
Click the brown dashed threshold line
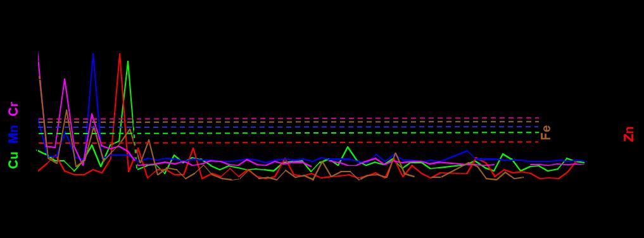(288, 122)
